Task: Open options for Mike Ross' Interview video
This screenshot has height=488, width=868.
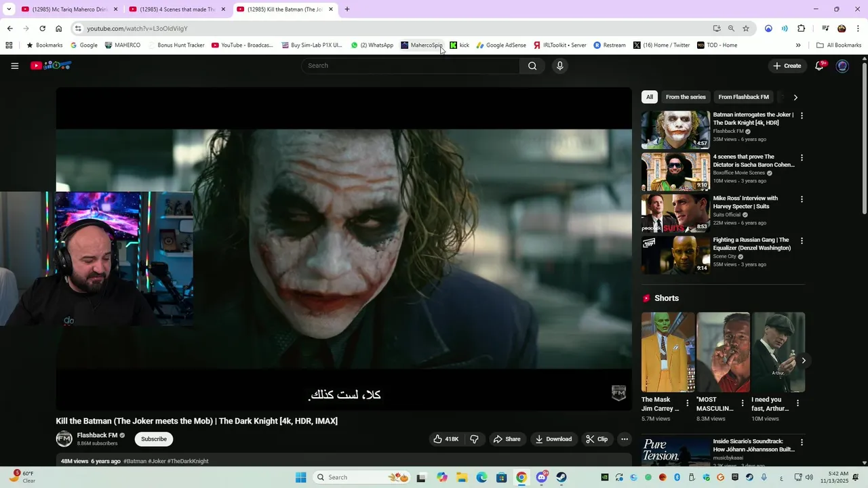Action: (x=802, y=199)
